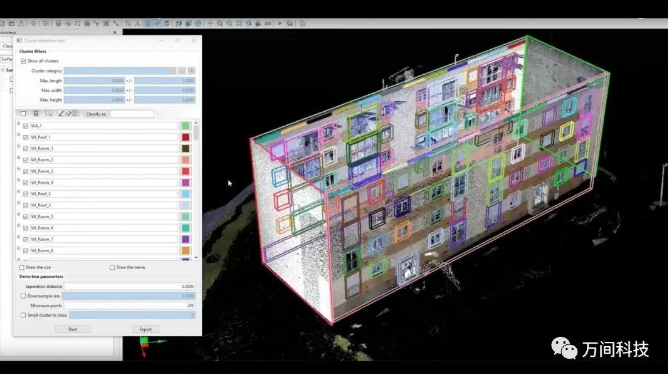Click the cluster list scrollbar up arrow
The image size is (668, 374).
point(196,123)
